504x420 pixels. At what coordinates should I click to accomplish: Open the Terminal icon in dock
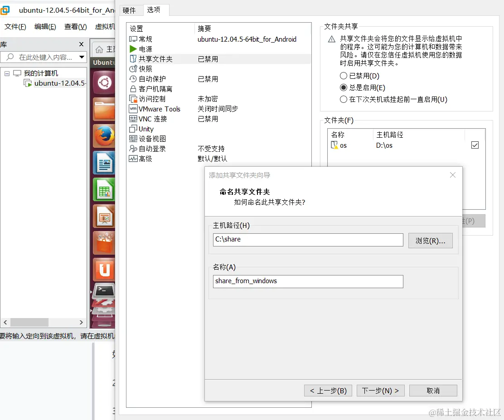tap(104, 291)
